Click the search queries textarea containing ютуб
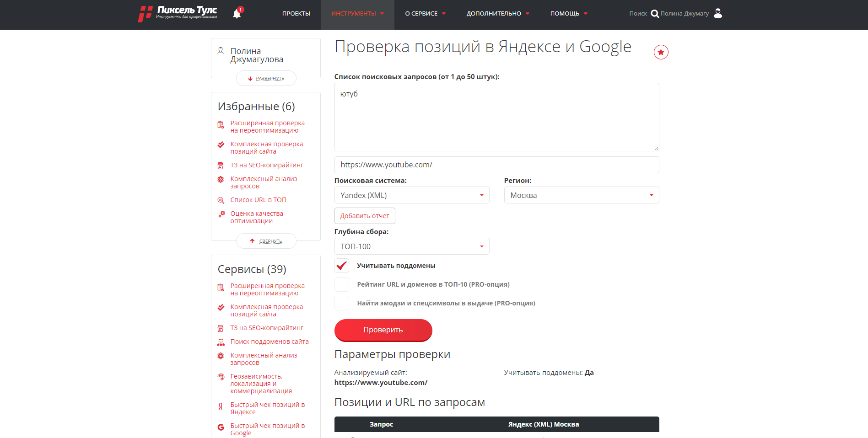The width and height of the screenshot is (868, 438). tap(496, 117)
